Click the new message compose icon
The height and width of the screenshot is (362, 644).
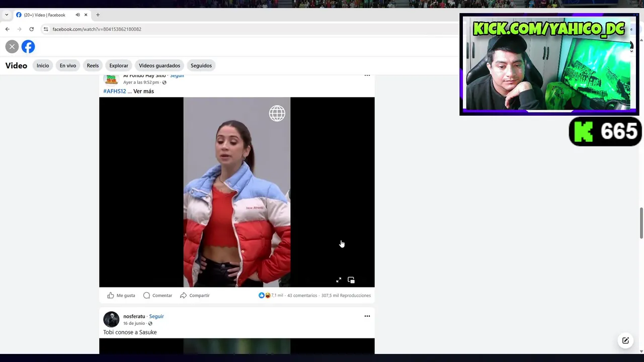[625, 340]
